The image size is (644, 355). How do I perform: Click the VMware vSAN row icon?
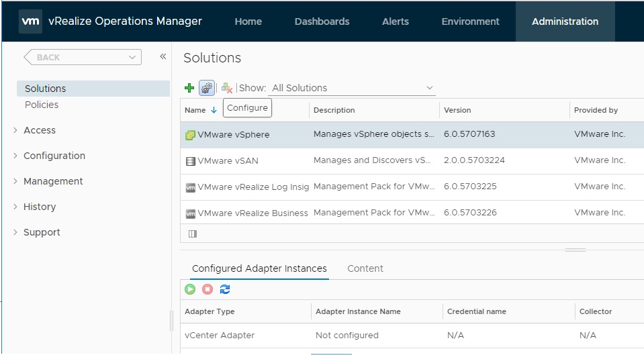[191, 161]
